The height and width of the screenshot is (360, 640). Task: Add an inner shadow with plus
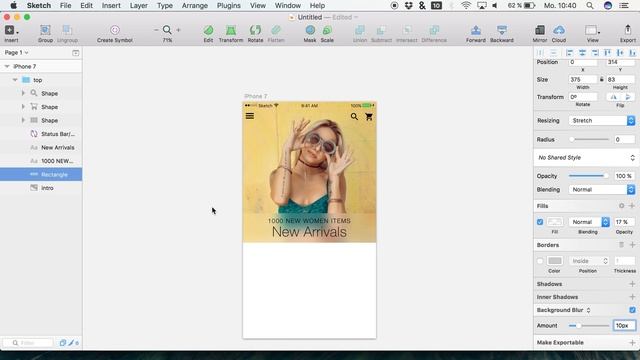click(x=632, y=297)
